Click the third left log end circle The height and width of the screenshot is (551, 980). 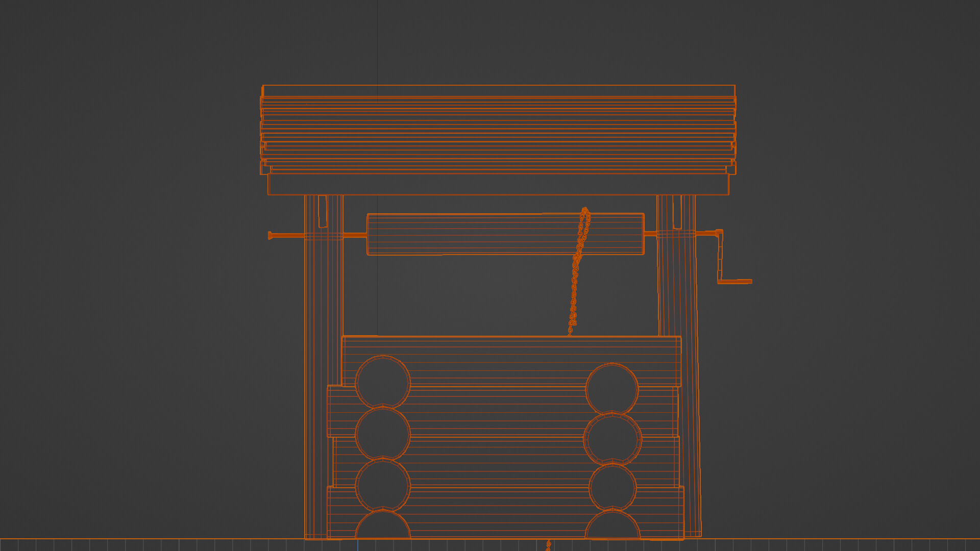tap(383, 485)
